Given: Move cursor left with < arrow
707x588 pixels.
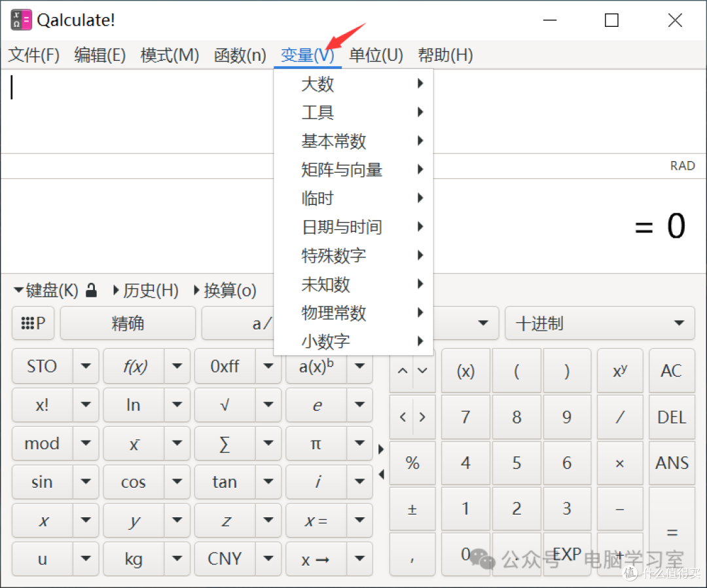Looking at the screenshot, I should [x=402, y=417].
